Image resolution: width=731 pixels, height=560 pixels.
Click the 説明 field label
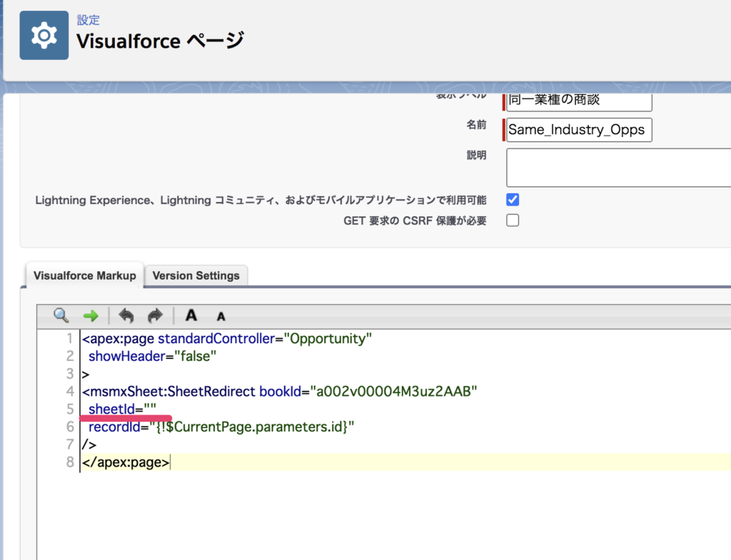476,155
